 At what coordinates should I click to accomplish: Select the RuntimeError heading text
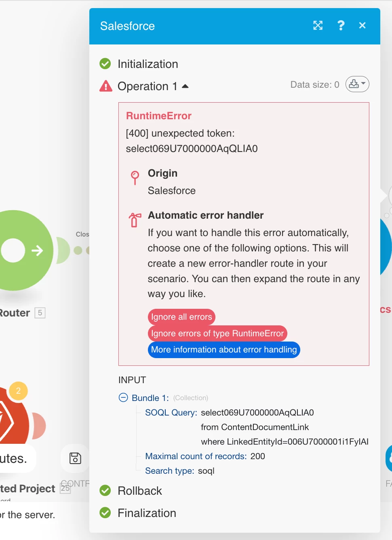coord(159,116)
